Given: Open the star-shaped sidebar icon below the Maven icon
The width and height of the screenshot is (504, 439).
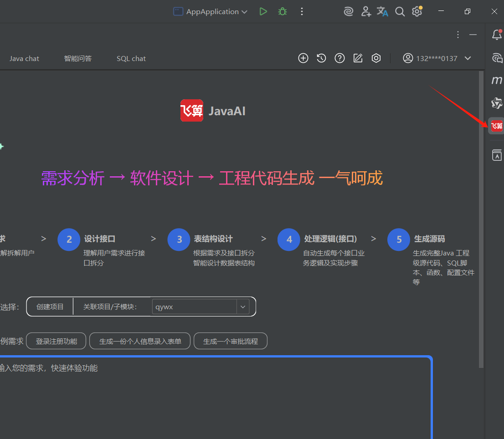Looking at the screenshot, I should click(x=497, y=103).
